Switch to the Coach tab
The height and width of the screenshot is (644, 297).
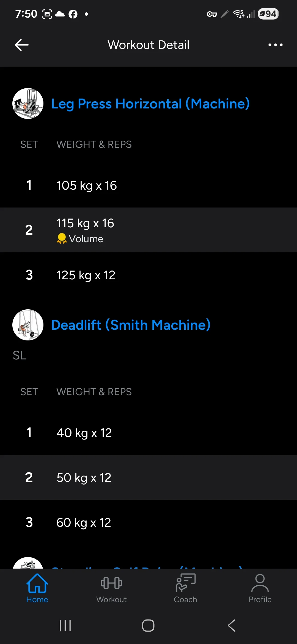pos(186,588)
